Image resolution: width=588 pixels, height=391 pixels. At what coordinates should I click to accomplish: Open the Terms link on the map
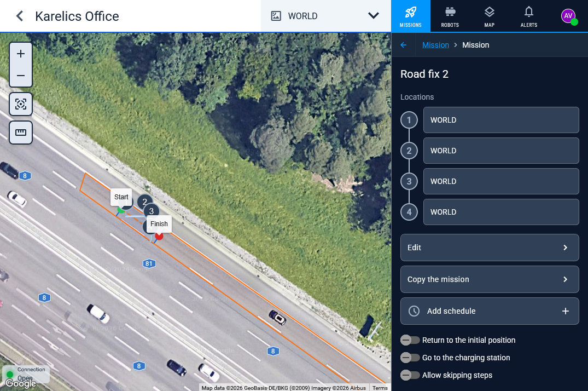coord(380,388)
